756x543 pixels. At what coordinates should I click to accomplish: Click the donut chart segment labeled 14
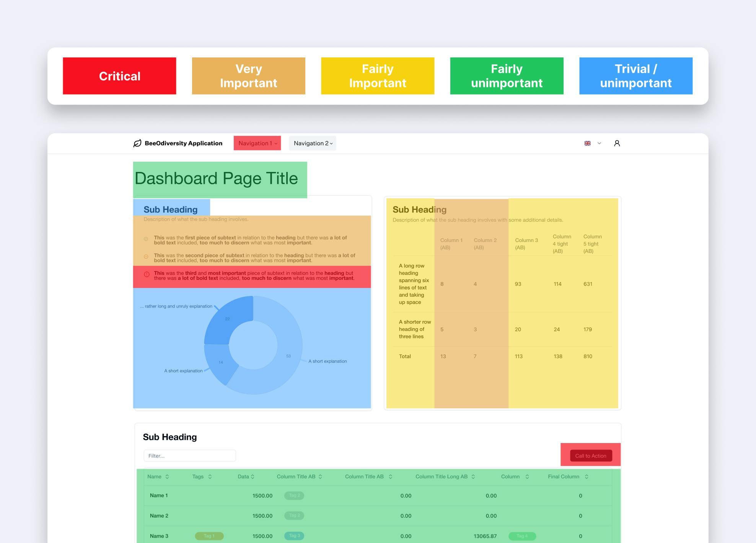221,362
